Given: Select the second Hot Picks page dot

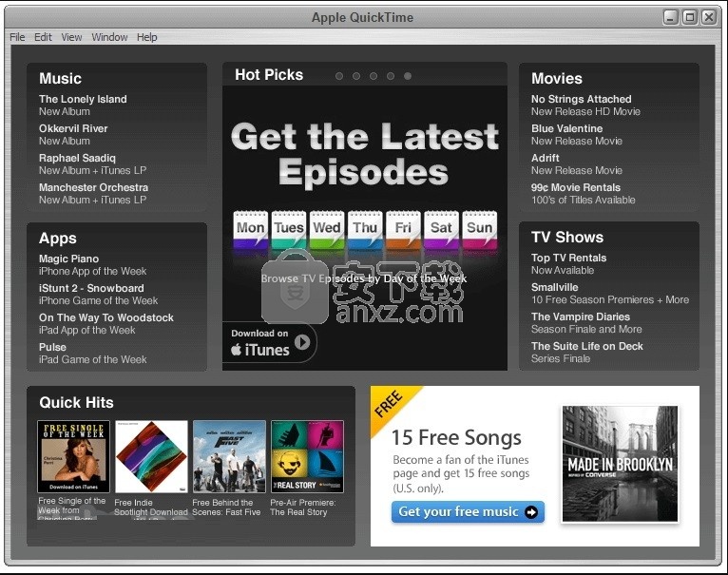Looking at the screenshot, I should pyautogui.click(x=356, y=76).
